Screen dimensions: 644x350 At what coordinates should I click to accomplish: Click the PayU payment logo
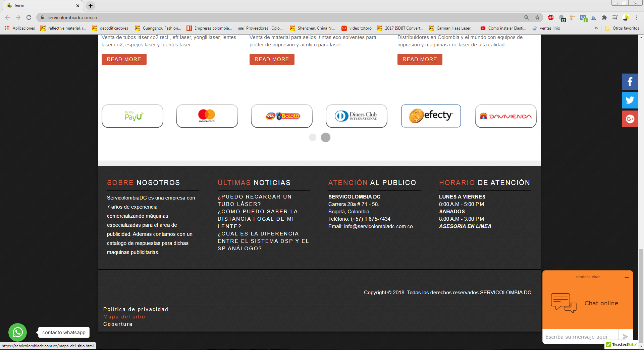(x=132, y=116)
